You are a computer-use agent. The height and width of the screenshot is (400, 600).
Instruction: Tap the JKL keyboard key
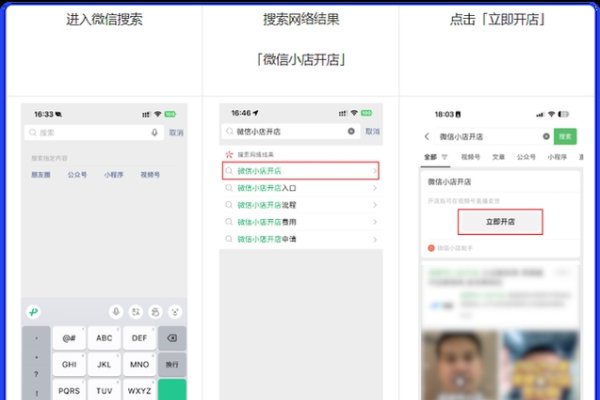click(x=104, y=364)
